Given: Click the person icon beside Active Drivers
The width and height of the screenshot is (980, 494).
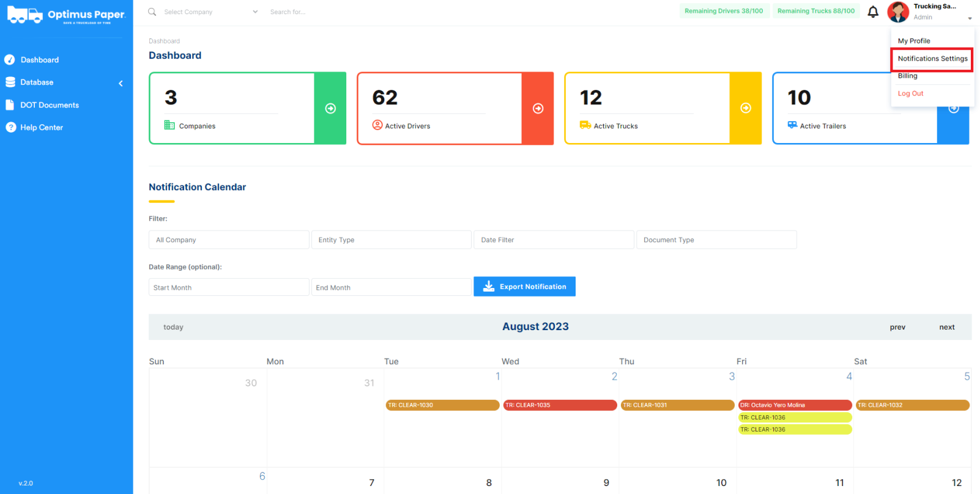Looking at the screenshot, I should (x=377, y=125).
